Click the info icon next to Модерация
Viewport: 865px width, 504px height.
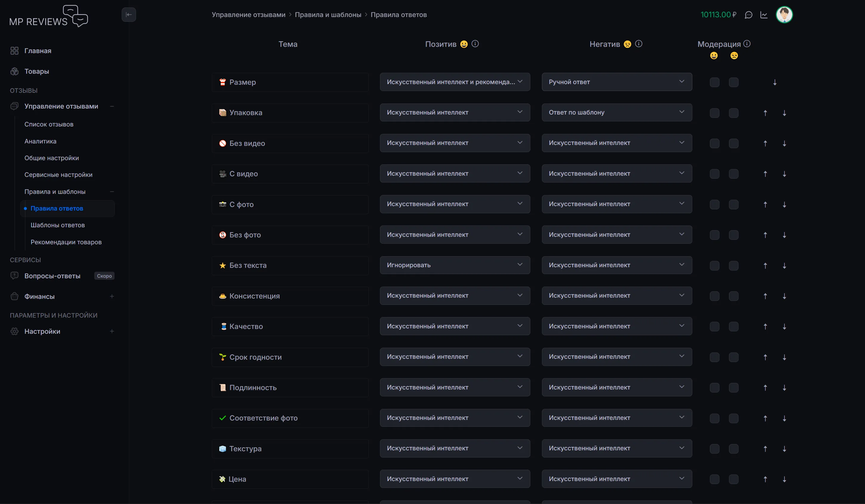click(x=747, y=44)
